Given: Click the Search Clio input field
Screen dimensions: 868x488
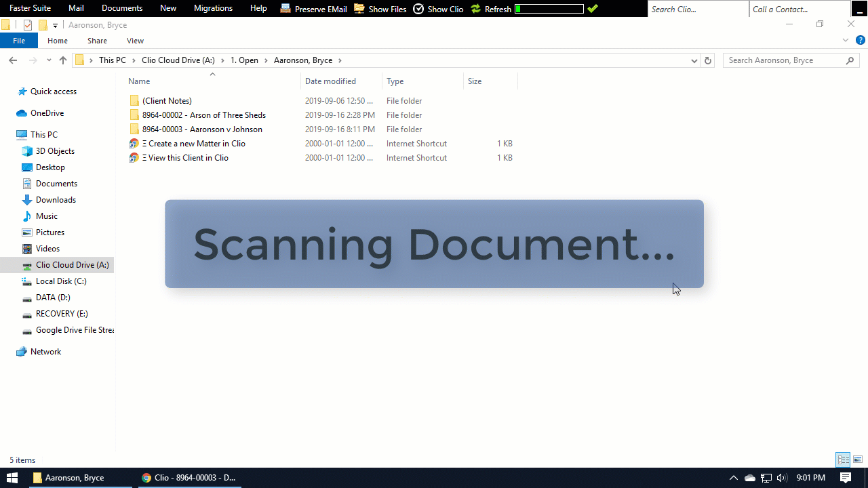Looking at the screenshot, I should point(698,9).
